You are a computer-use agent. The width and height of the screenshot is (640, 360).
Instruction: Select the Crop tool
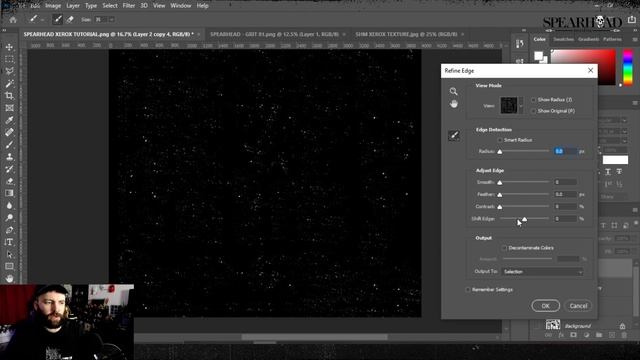(9, 96)
